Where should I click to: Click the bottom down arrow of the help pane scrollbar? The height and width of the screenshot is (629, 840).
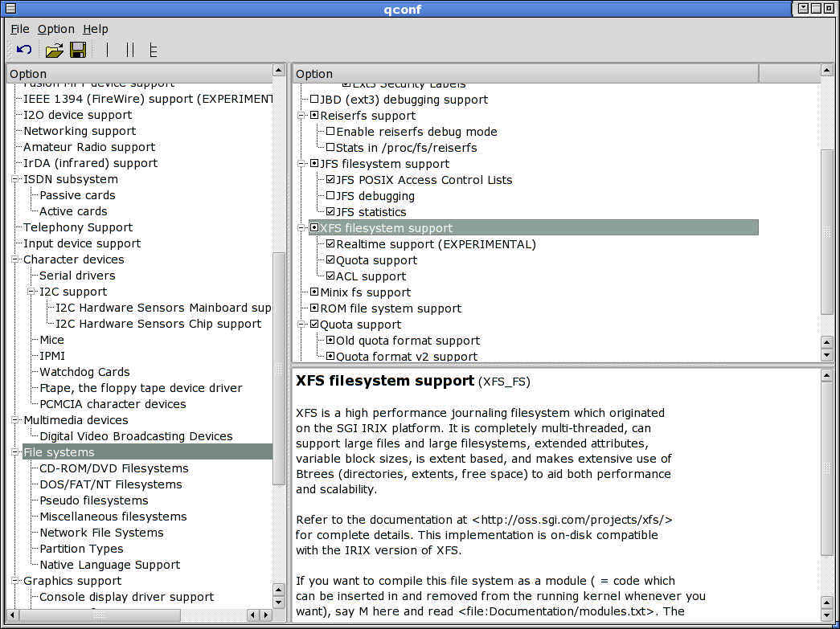[x=826, y=615]
